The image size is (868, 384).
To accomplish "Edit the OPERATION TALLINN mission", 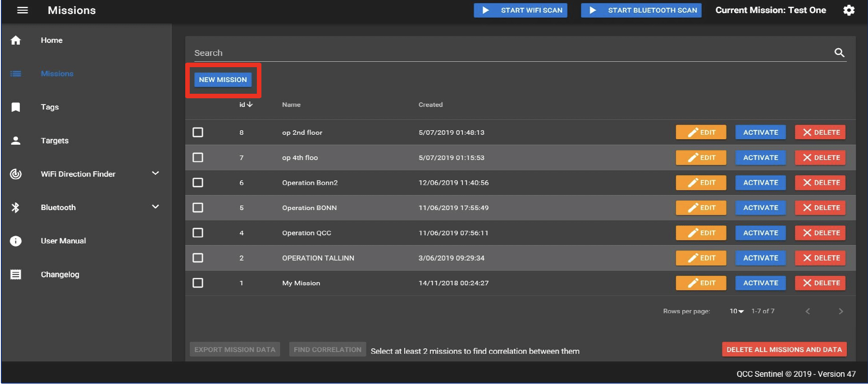I will 701,258.
